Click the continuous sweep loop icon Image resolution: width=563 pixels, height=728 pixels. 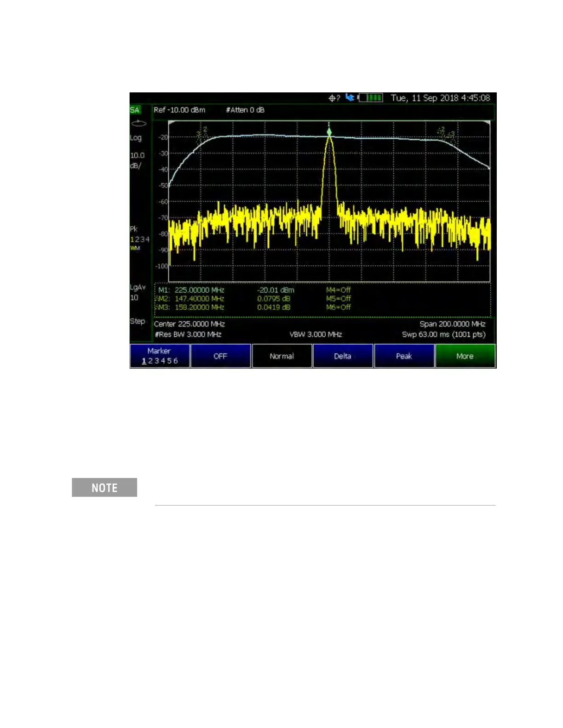[139, 123]
